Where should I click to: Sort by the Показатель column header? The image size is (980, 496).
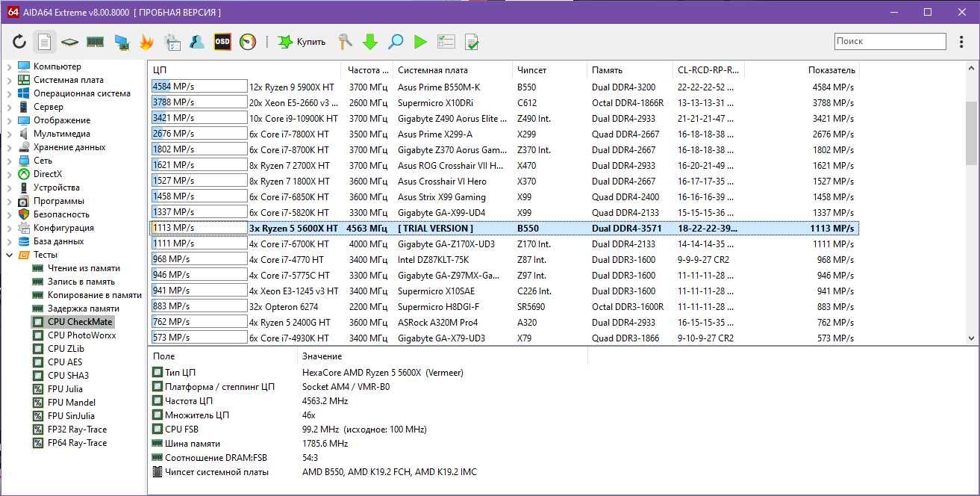(802, 70)
